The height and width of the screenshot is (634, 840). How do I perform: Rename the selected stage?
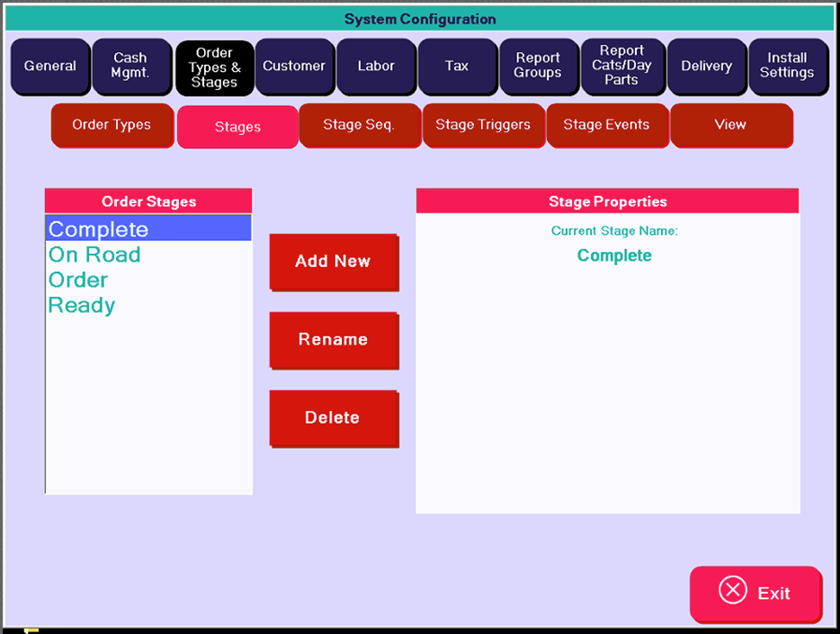pos(334,340)
